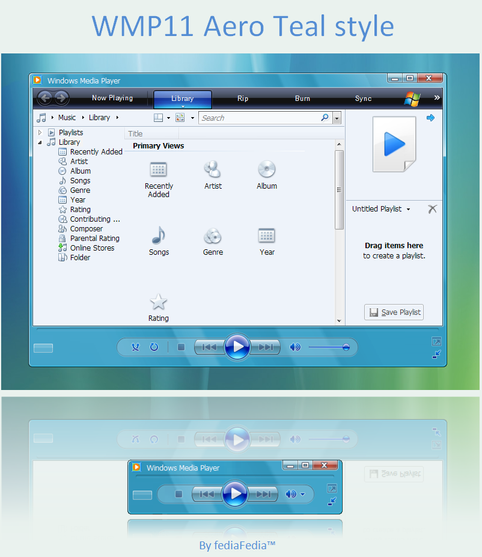Open the Burn tab
The width and height of the screenshot is (482, 557).
pyautogui.click(x=302, y=98)
